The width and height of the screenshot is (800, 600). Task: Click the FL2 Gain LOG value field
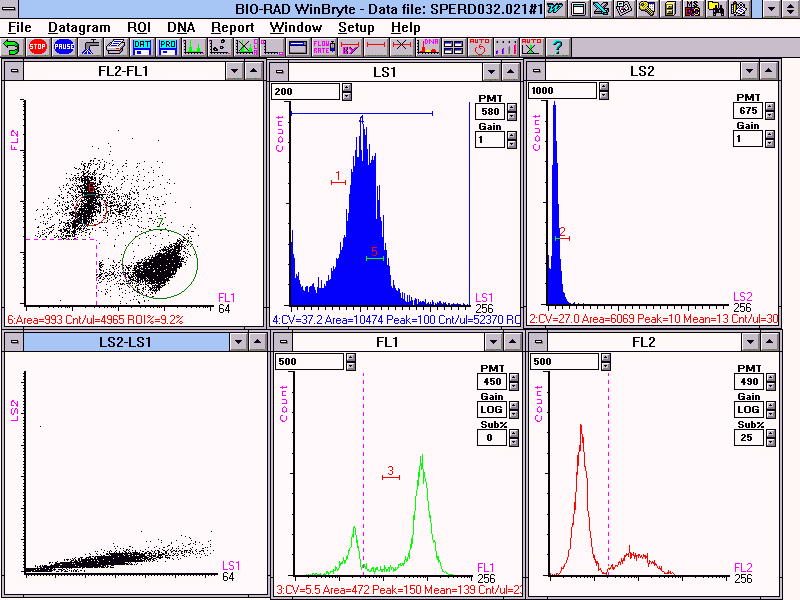click(x=749, y=410)
